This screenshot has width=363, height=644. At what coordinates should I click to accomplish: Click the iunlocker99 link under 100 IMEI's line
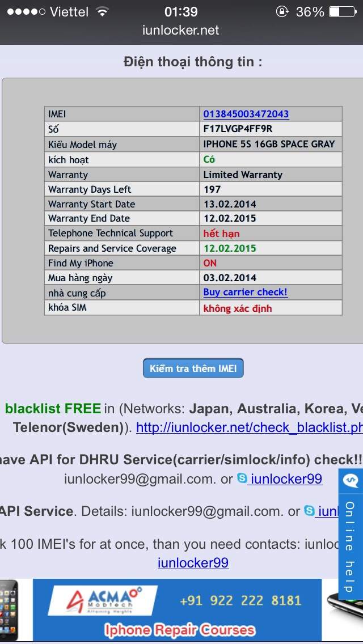[193, 562]
